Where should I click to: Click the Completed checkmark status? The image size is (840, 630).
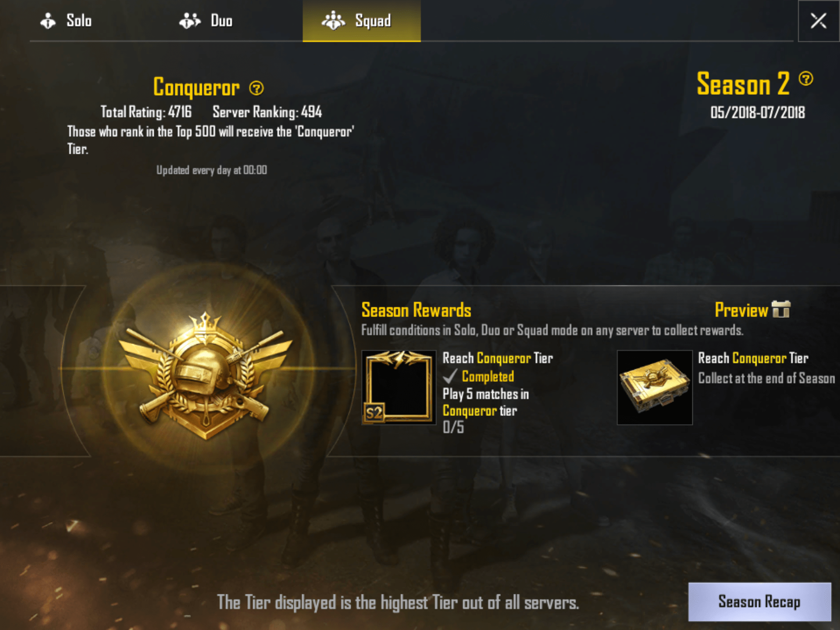[479, 376]
